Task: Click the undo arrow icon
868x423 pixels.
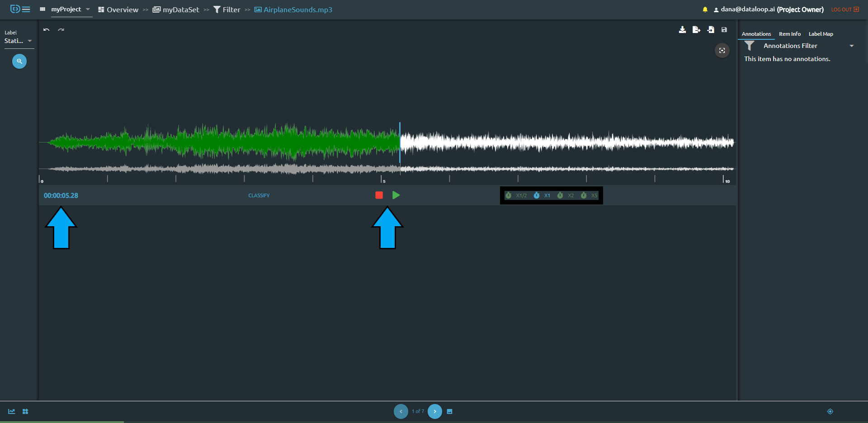Action: (46, 29)
